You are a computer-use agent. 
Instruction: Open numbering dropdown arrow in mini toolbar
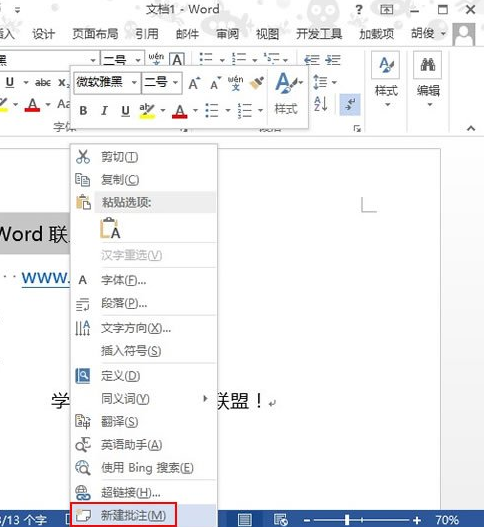click(260, 110)
